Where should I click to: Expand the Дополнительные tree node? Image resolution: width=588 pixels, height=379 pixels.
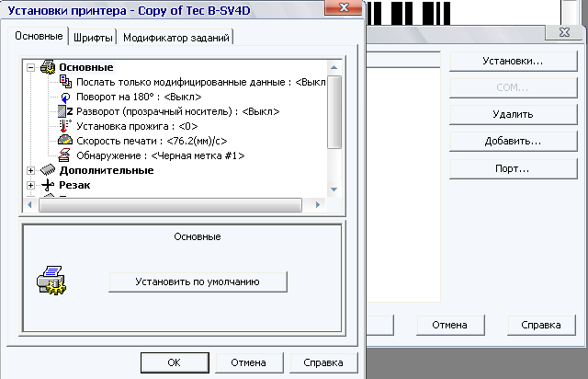point(30,170)
